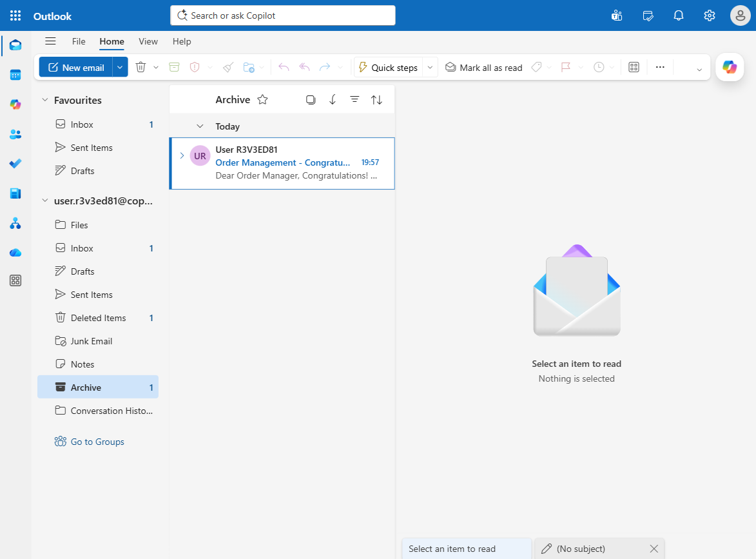Open the Help tab
756x559 pixels.
click(x=182, y=41)
